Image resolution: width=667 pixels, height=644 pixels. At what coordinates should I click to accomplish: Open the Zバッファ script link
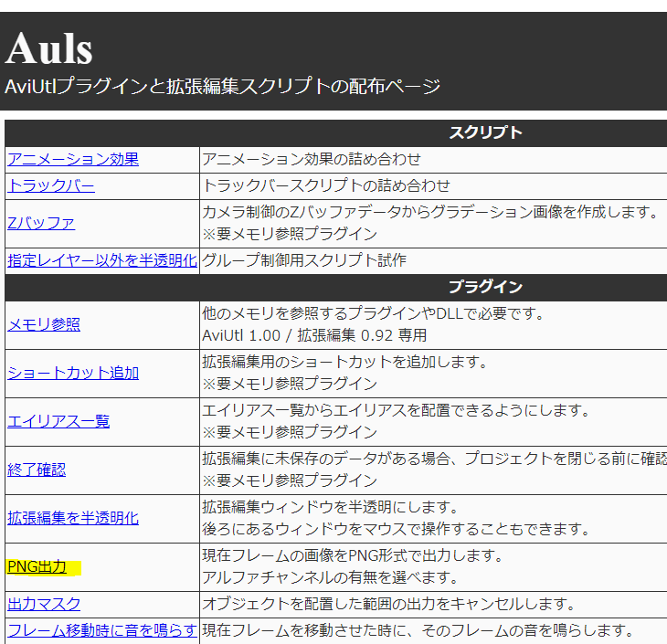(x=41, y=223)
